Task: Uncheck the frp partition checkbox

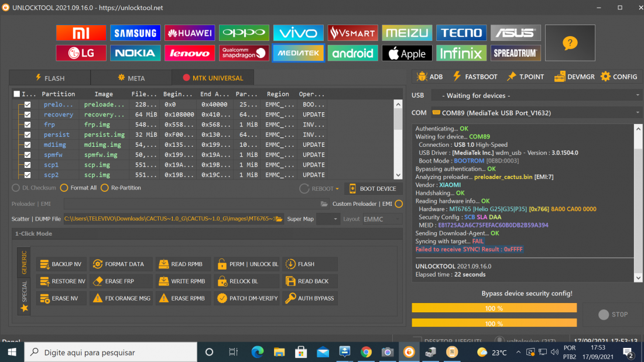Action: tap(28, 125)
